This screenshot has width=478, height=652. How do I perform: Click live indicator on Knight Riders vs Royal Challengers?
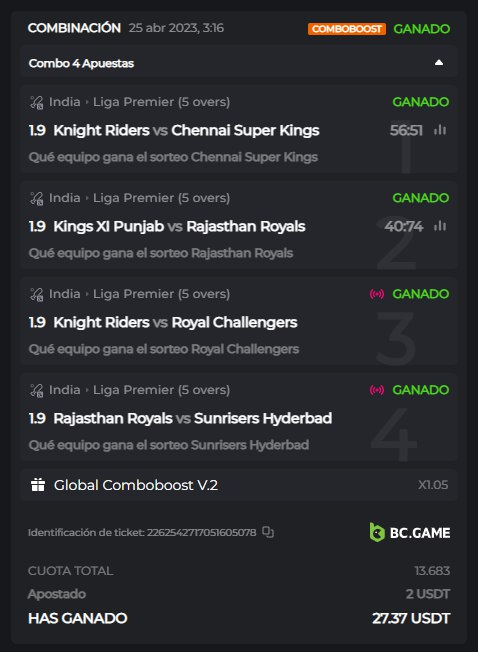(x=377, y=294)
